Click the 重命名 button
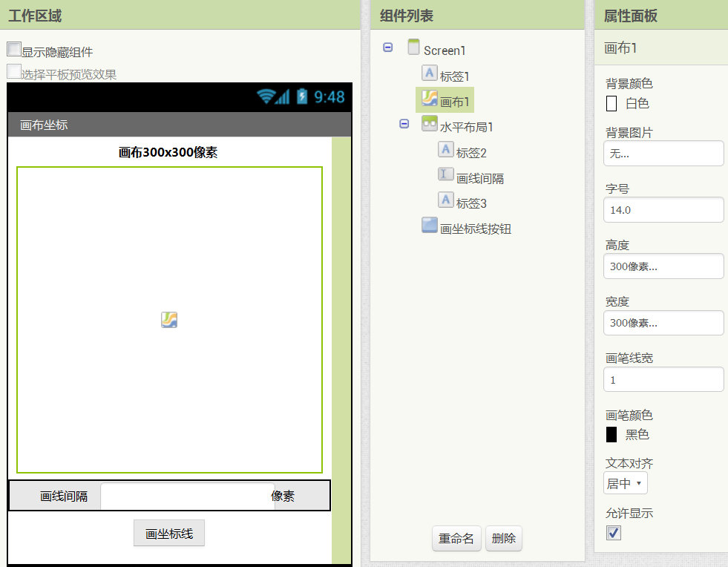728x567 pixels. (456, 538)
